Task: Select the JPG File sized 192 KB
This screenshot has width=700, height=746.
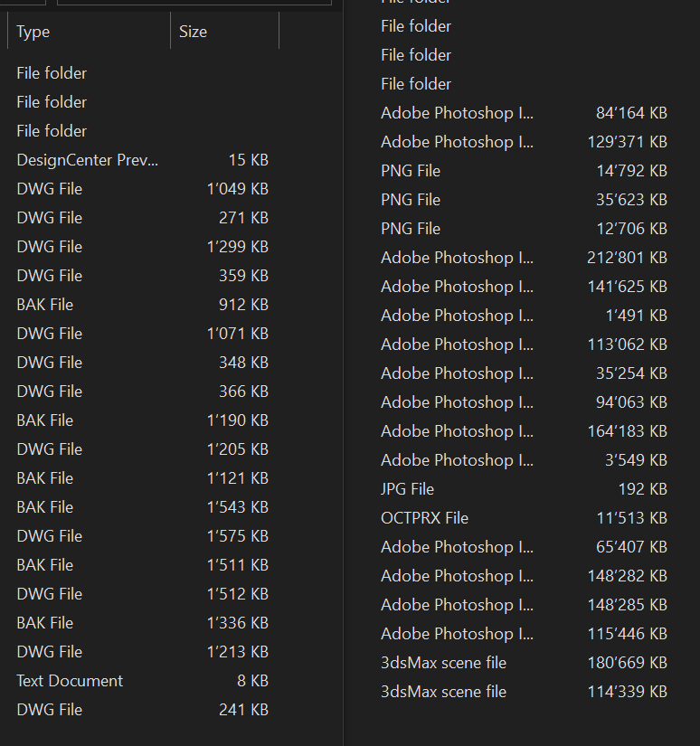Action: 408,489
